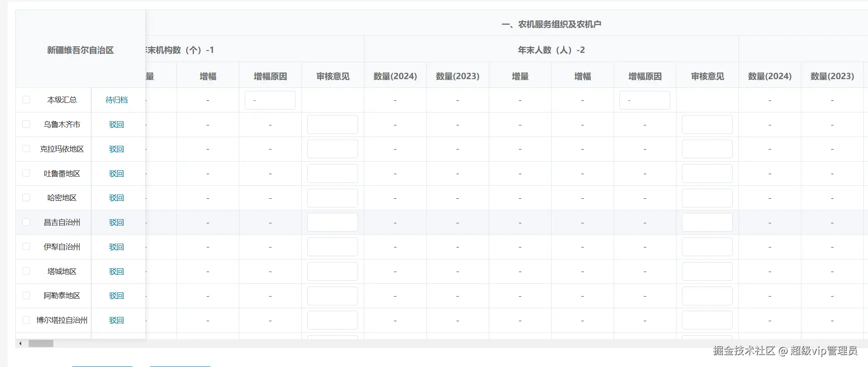The image size is (868, 367).
Task: Click 驳回 beside 阿勒泰地区
Action: coord(117,296)
